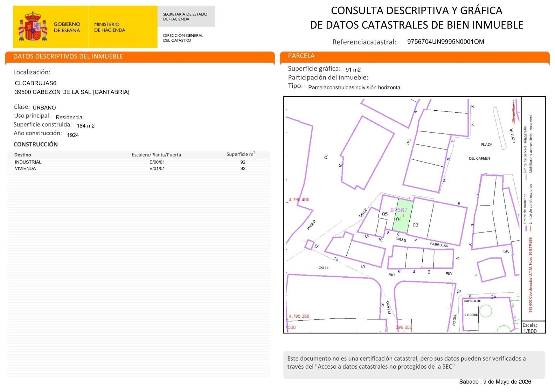Viewport: 555px width, 392px height.
Task: Click the 399.550 coordinate label
Action: 404,327
